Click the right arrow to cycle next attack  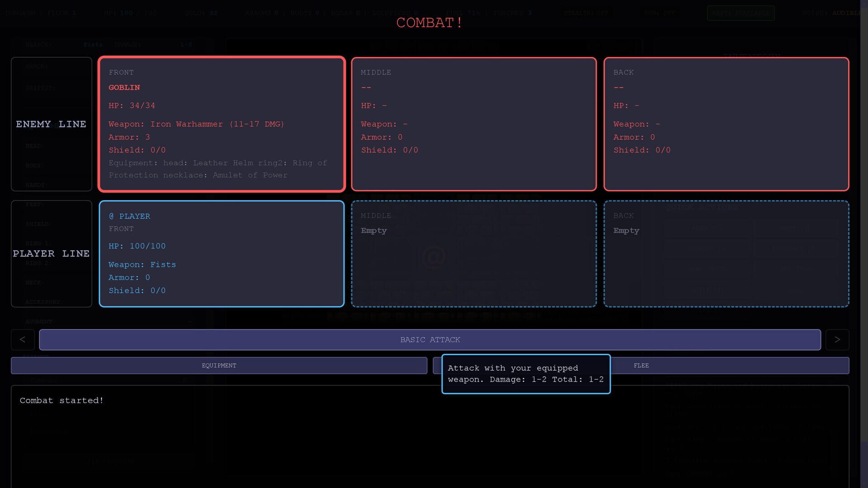tap(838, 339)
